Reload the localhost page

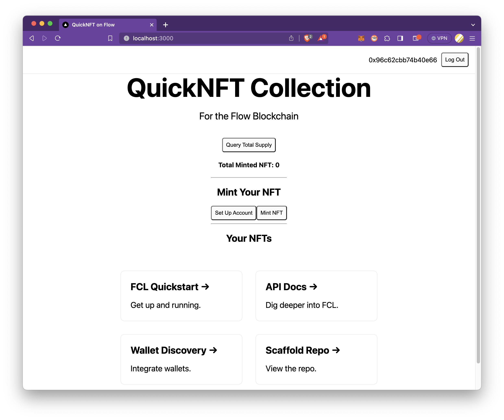click(58, 38)
